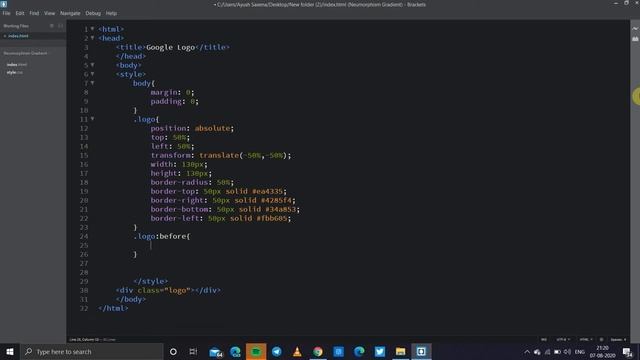
Task: Open the HTML language mode dropdown
Action: (586, 340)
